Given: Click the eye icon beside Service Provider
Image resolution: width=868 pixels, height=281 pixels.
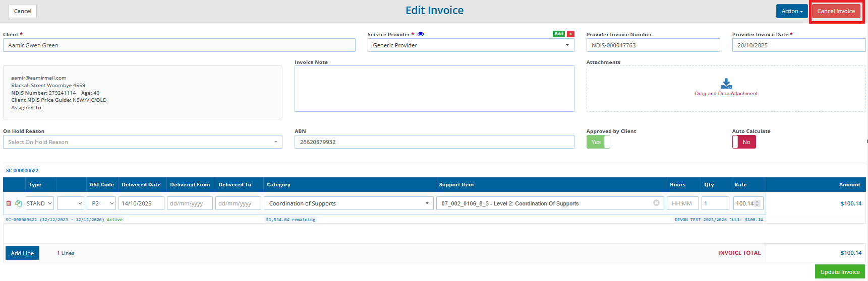Looking at the screenshot, I should tap(421, 34).
